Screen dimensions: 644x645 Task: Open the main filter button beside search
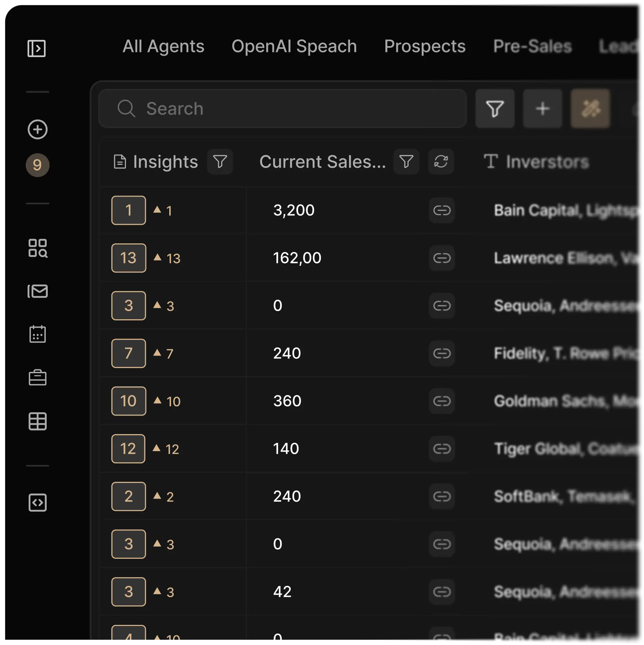tap(495, 109)
